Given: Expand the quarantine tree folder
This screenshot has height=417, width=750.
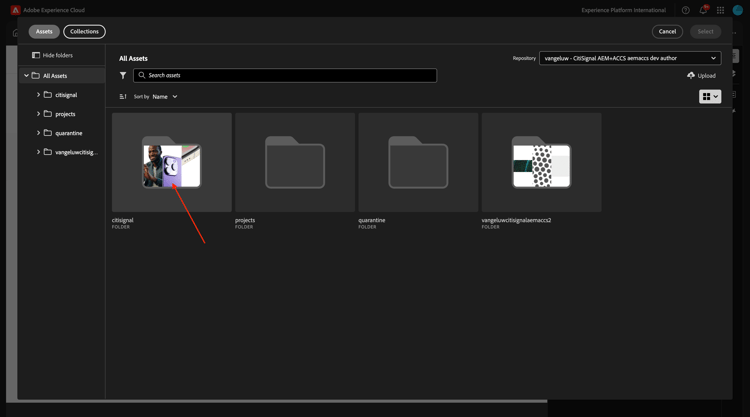Looking at the screenshot, I should tap(38, 133).
